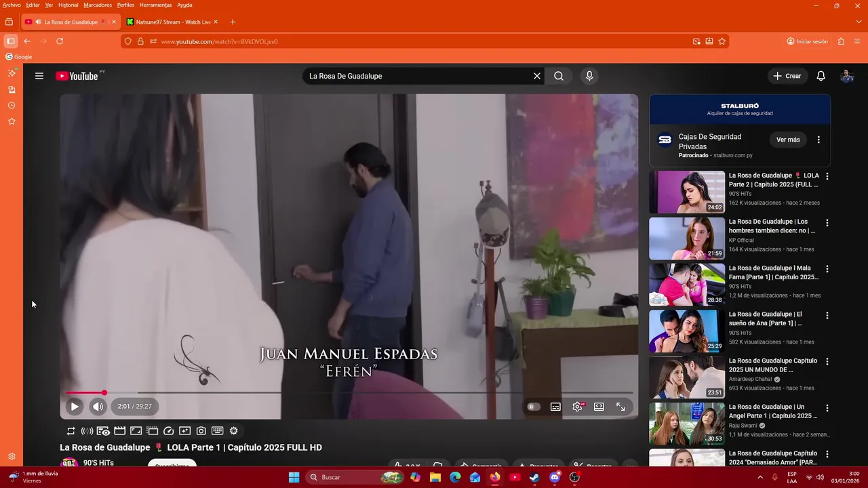Click the Windows Start button
The height and width of the screenshot is (488, 868).
[294, 477]
